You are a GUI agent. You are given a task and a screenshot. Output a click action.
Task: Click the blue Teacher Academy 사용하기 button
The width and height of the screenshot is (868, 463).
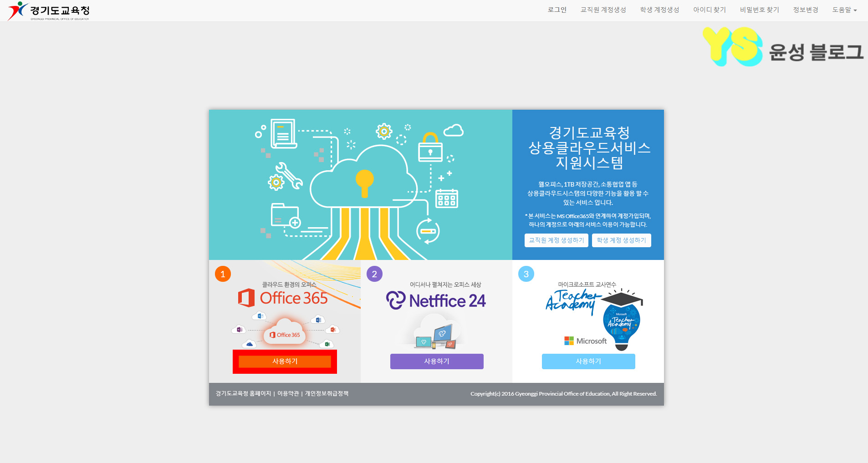tap(588, 361)
